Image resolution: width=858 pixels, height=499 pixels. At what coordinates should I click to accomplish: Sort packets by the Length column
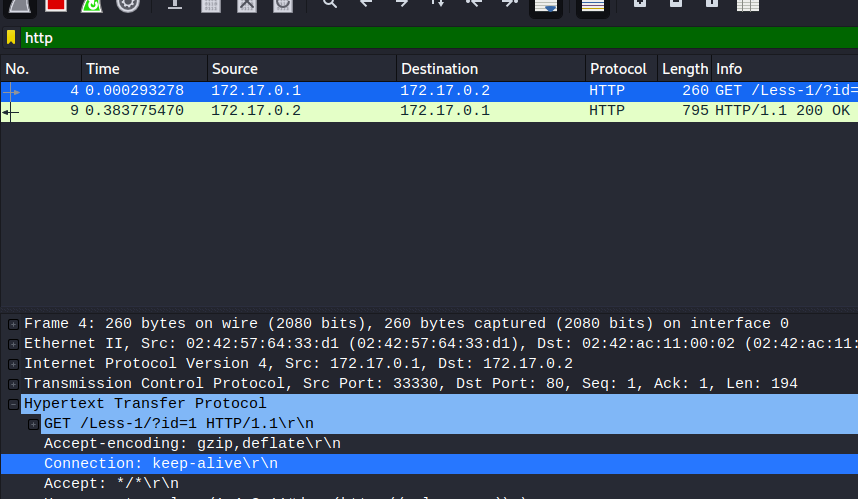(685, 69)
